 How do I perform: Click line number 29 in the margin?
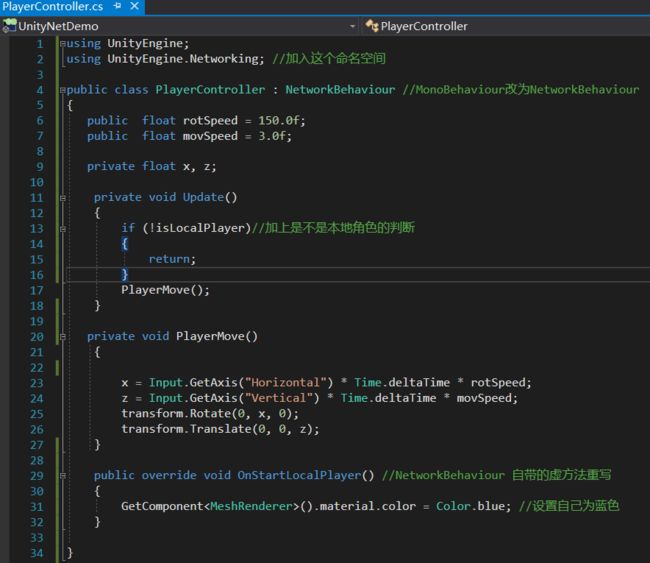(x=36, y=476)
